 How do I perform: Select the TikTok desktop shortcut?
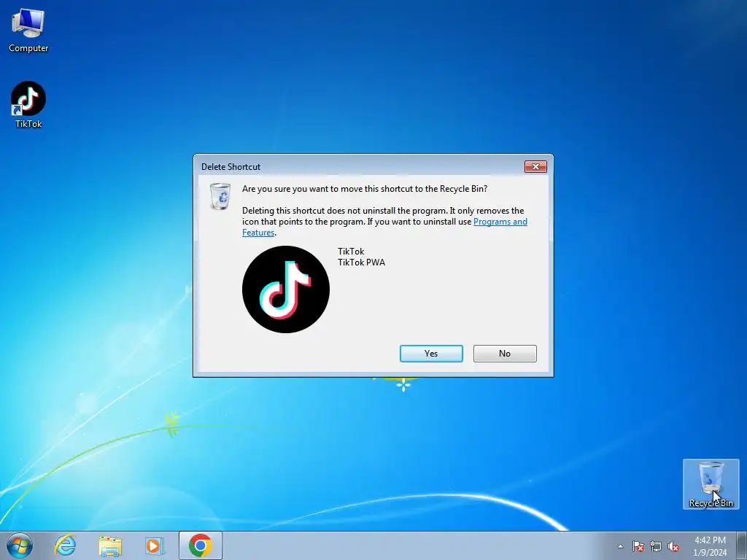coord(28,105)
